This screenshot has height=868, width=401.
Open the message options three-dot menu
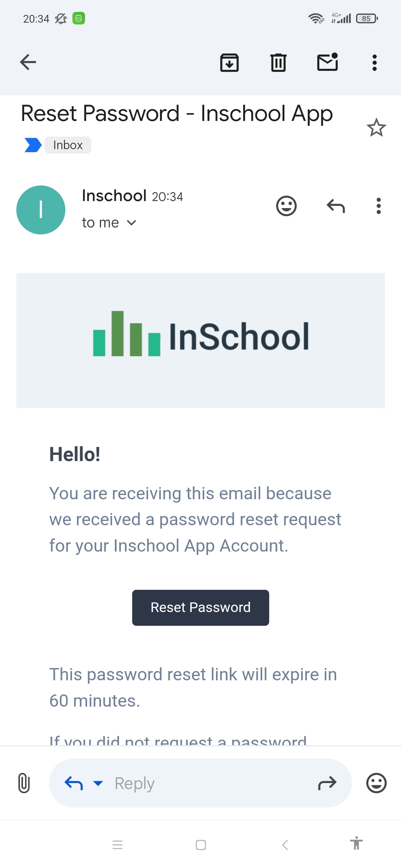pos(378,206)
